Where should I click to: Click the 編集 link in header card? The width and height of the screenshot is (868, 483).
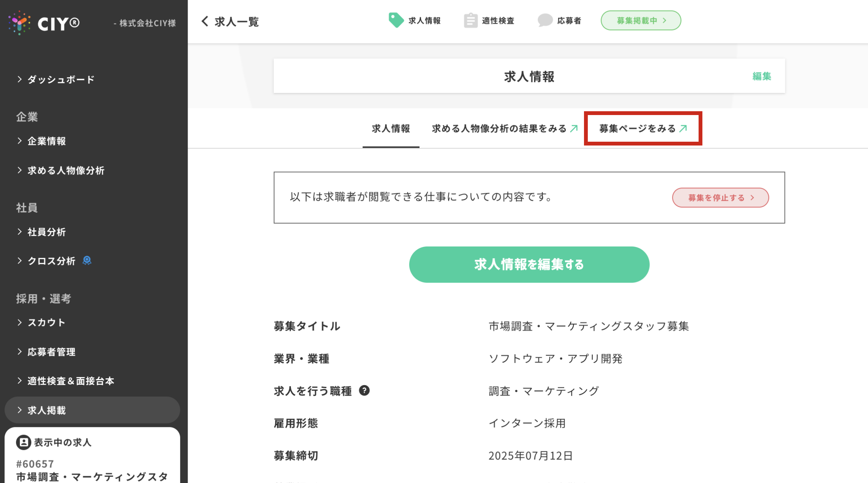click(761, 76)
